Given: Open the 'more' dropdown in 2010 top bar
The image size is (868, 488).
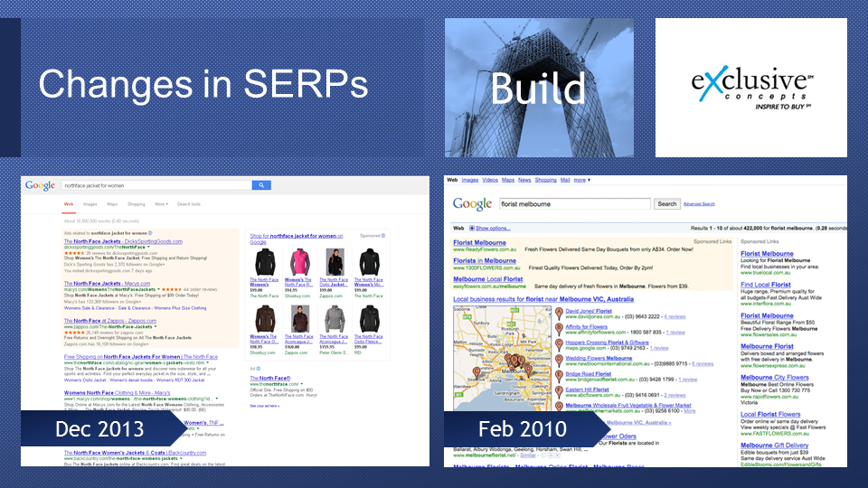Looking at the screenshot, I should [x=581, y=180].
